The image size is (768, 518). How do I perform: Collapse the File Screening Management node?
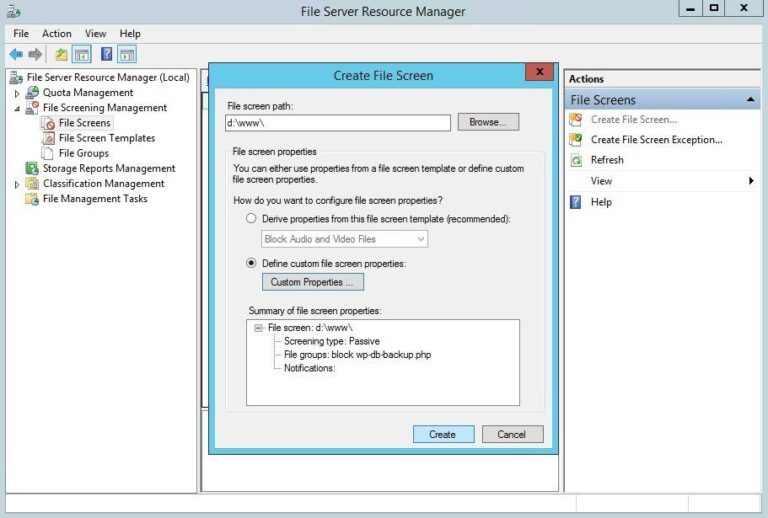17,108
